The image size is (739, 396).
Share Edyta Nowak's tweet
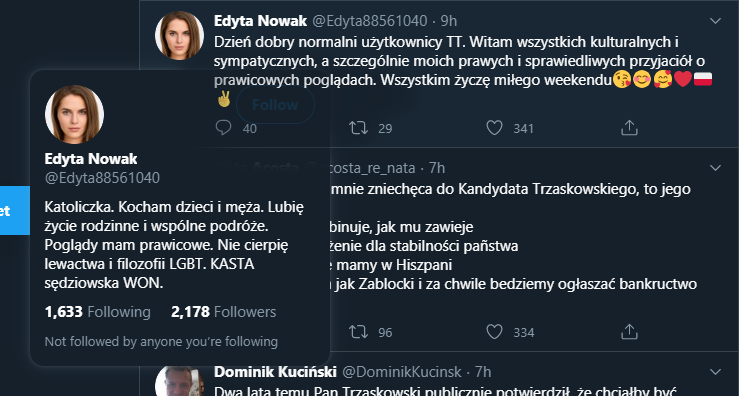[x=629, y=128]
